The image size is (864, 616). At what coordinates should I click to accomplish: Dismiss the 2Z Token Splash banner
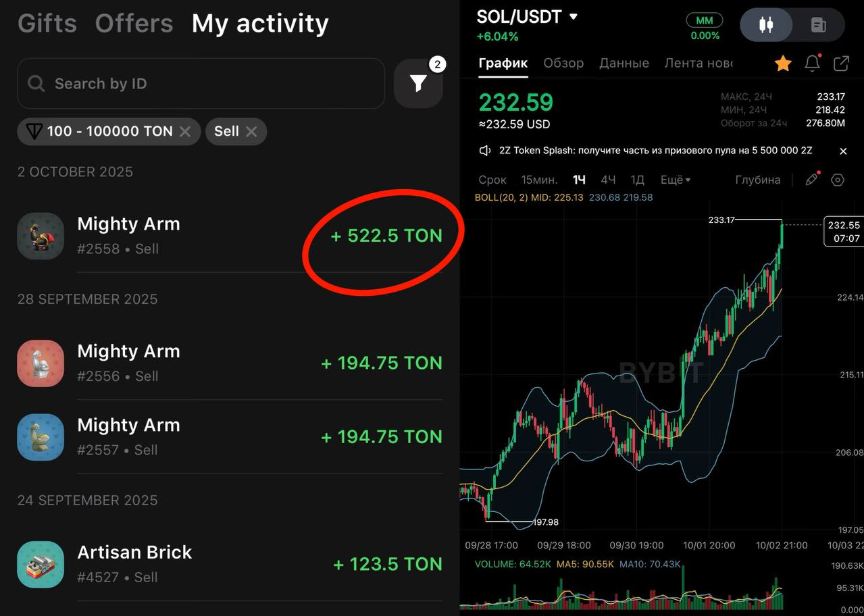click(x=843, y=151)
